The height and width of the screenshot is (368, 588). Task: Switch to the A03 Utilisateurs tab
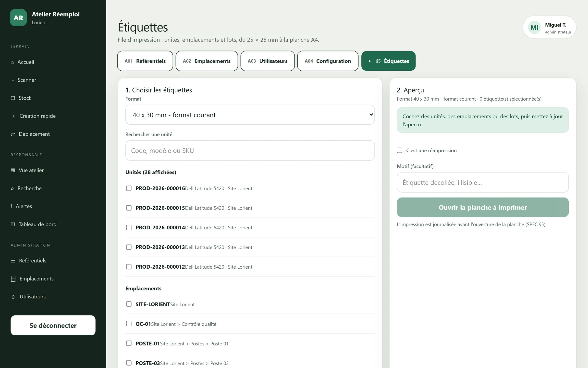tap(268, 61)
